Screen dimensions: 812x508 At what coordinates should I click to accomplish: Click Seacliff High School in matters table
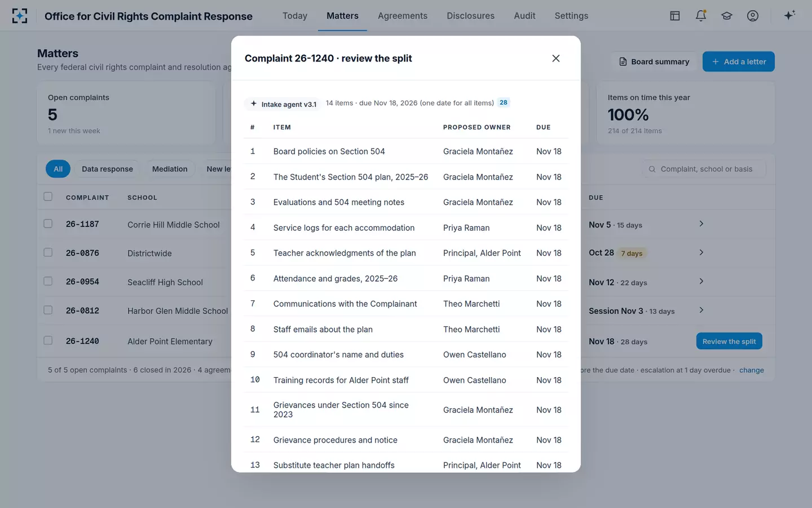coord(165,282)
